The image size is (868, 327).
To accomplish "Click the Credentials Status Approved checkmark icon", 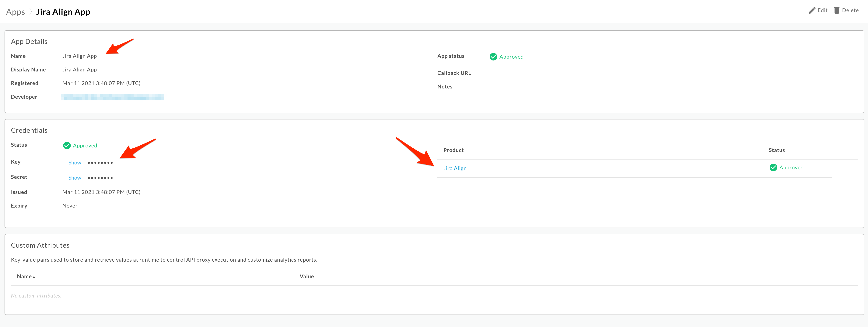I will point(67,146).
